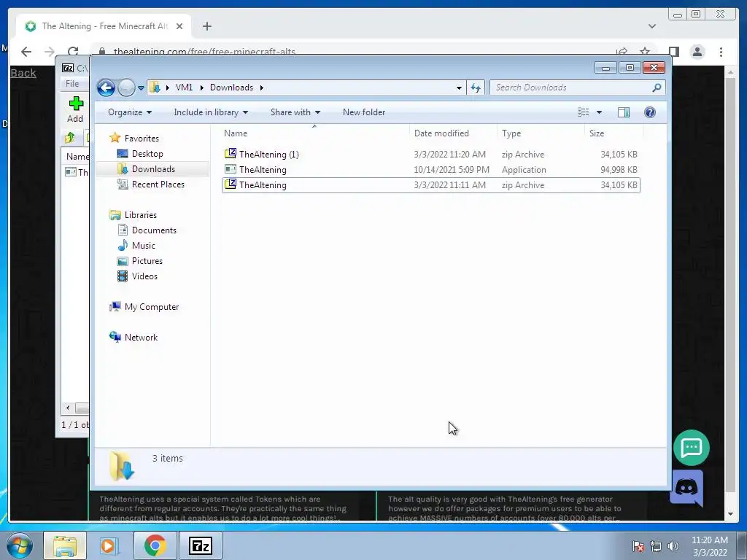Close The Altening browser tab
747x560 pixels.
179,26
